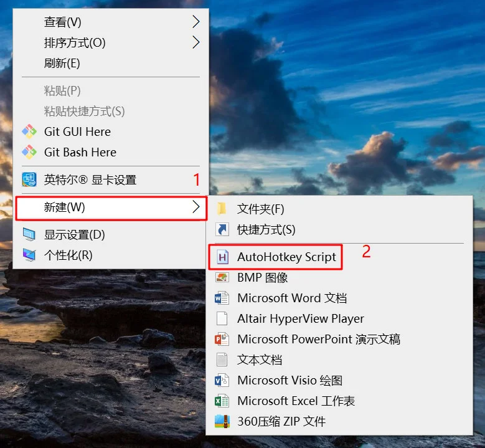Expand the 查看(V) submenu arrow
Image resolution: width=485 pixels, height=448 pixels.
click(x=195, y=22)
